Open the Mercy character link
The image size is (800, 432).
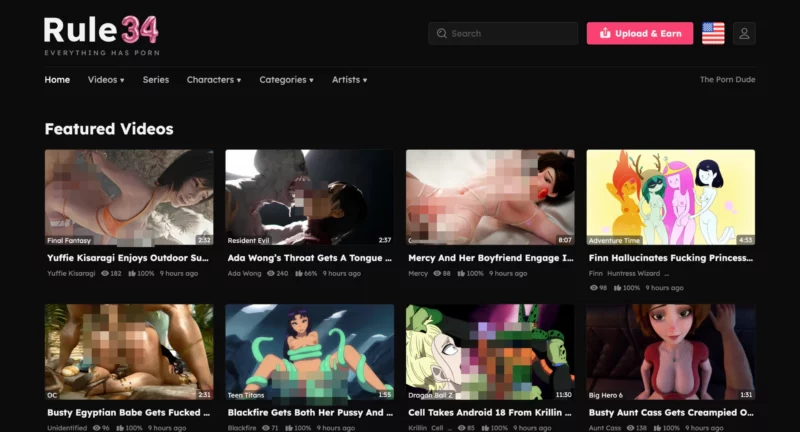[x=418, y=273]
